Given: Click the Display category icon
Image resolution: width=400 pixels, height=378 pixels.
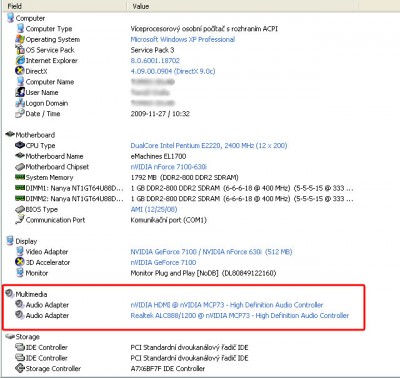Looking at the screenshot, I should (x=10, y=241).
